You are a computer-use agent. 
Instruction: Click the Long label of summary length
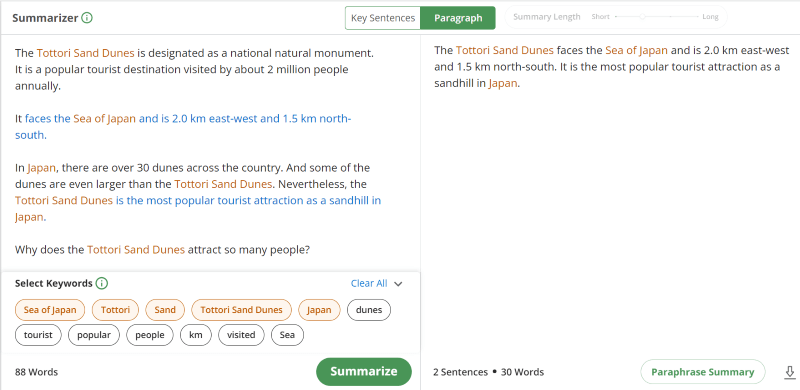tap(710, 17)
